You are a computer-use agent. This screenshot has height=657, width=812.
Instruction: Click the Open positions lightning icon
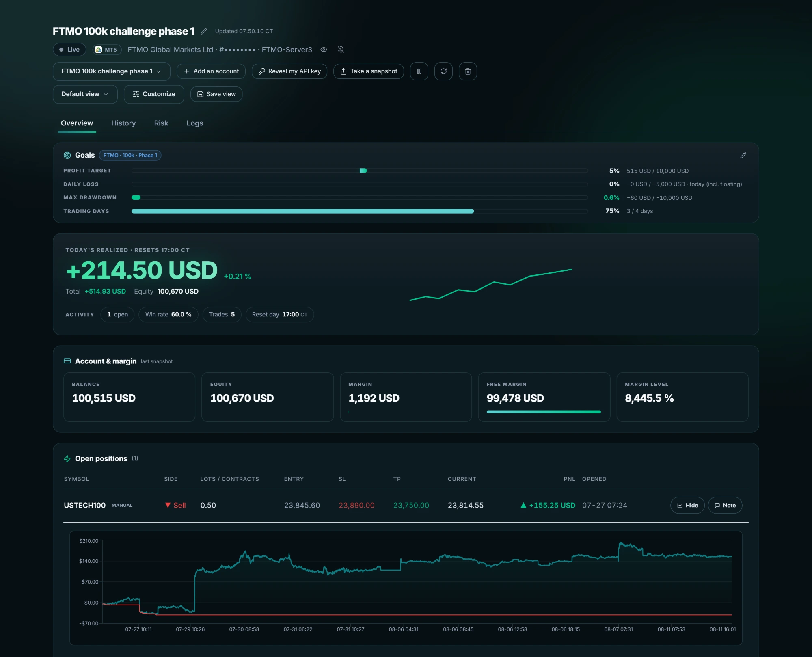67,458
